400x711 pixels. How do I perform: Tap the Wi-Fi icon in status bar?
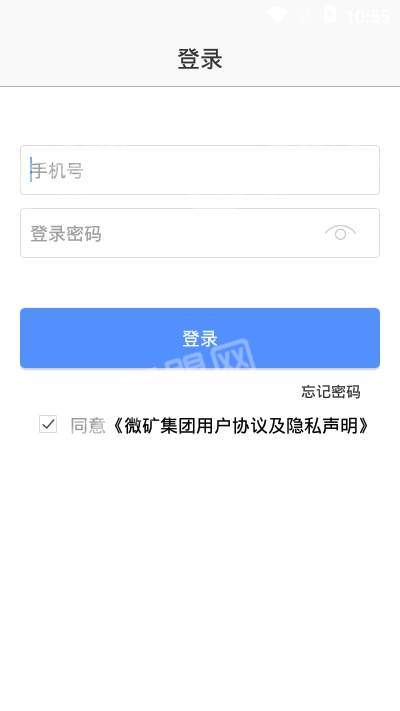click(277, 15)
